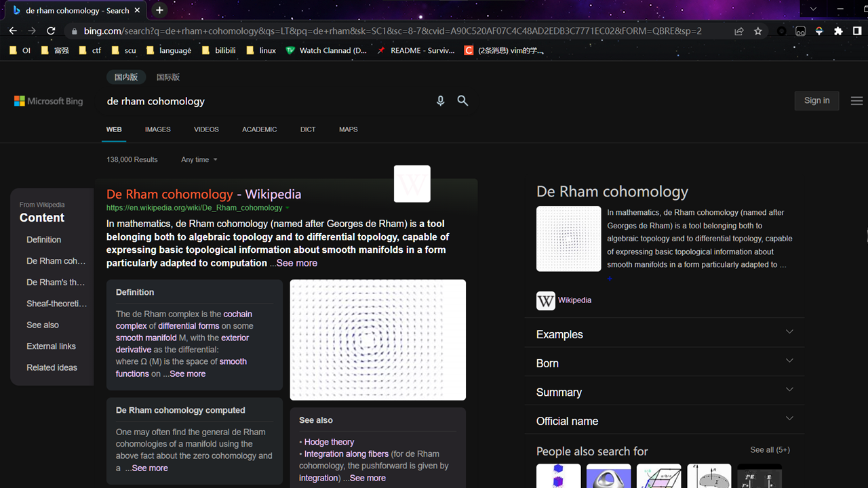The width and height of the screenshot is (868, 488).
Task: Click the rainbow funnel extension icon
Action: [x=819, y=30]
